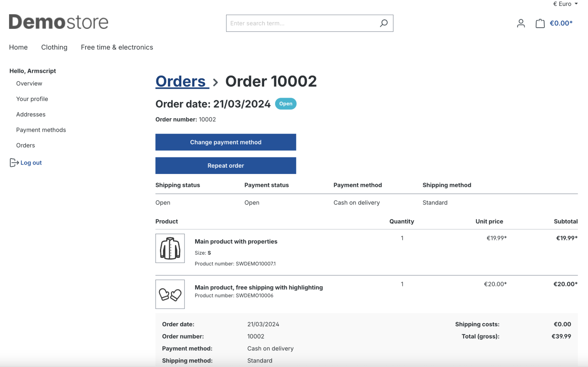Image resolution: width=588 pixels, height=367 pixels.
Task: Go to Your profile in sidebar
Action: pyautogui.click(x=32, y=99)
